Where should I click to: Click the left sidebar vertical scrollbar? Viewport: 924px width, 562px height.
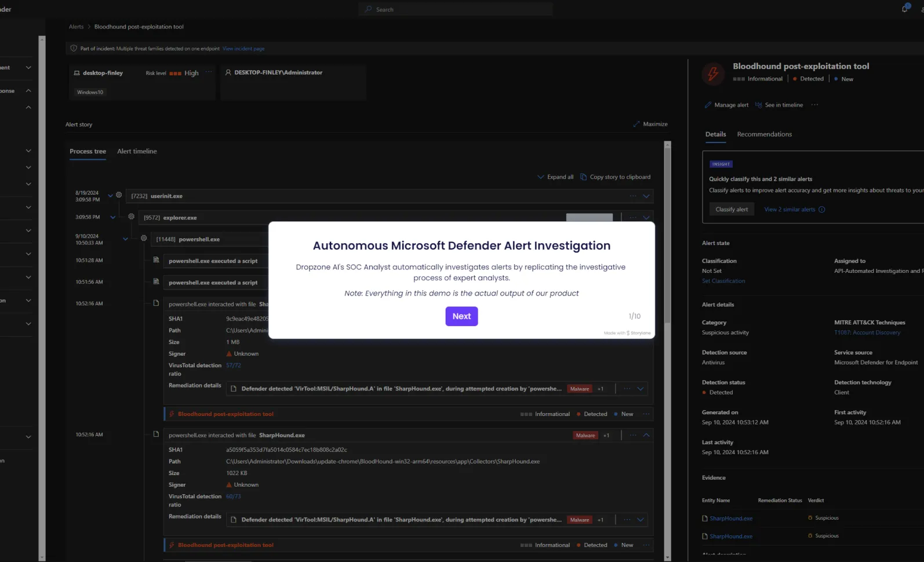42,298
